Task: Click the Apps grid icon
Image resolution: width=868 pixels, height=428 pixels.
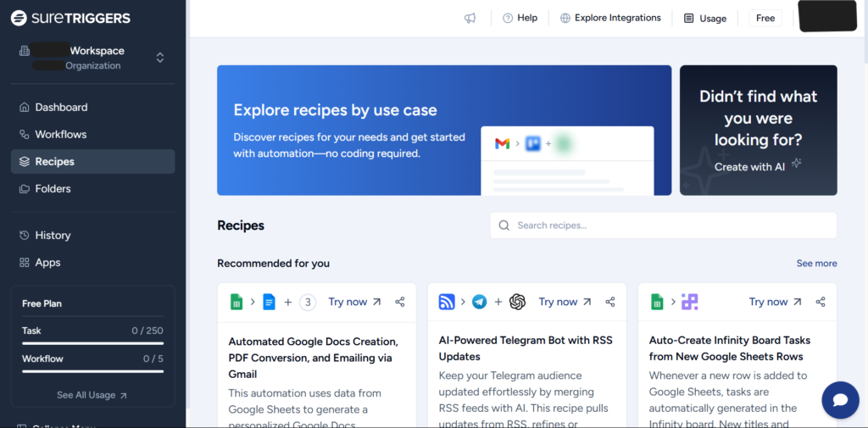Action: [x=24, y=263]
